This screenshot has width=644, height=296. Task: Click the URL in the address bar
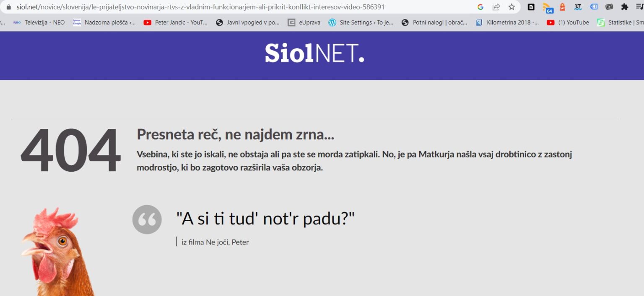pos(200,7)
